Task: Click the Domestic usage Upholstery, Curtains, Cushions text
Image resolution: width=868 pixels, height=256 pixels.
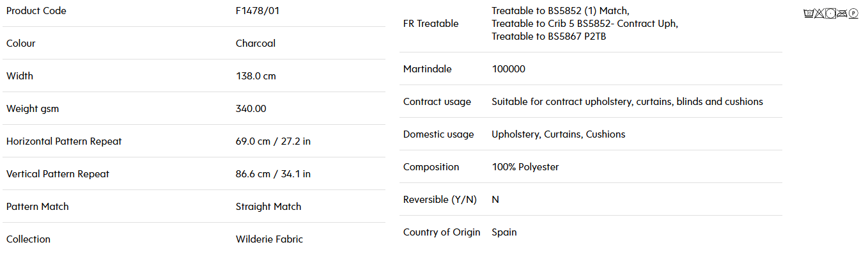Action: (559, 134)
